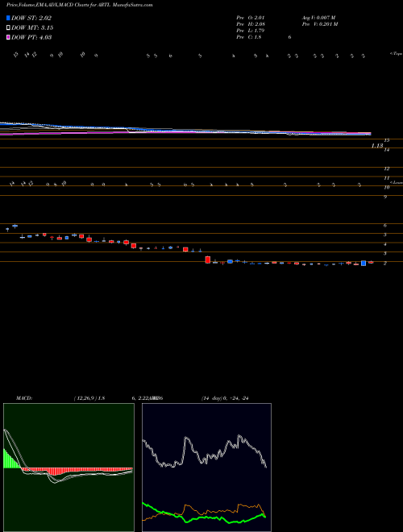403x532 pixels.
Task: Click the 6 price axis label
Action: [x=385, y=225]
